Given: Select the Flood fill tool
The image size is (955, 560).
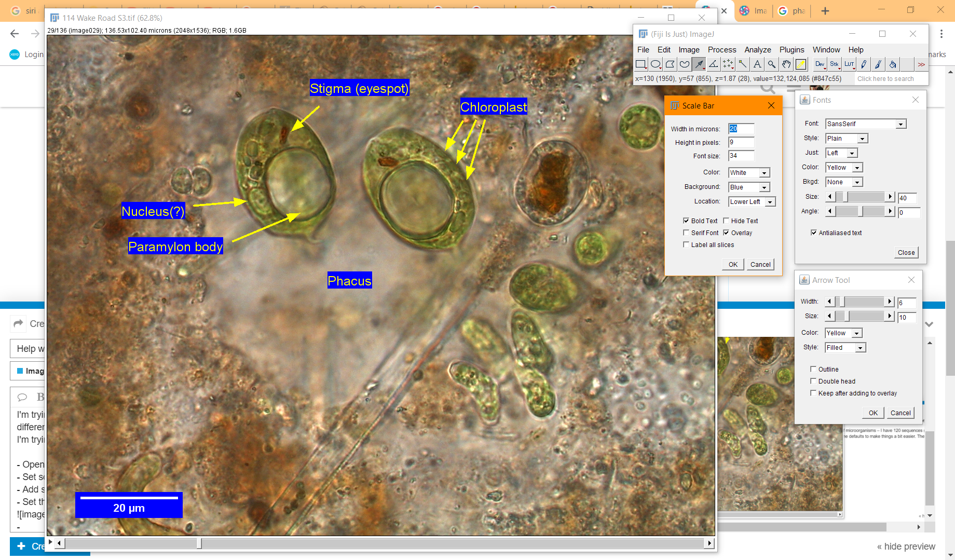Looking at the screenshot, I should pos(892,64).
